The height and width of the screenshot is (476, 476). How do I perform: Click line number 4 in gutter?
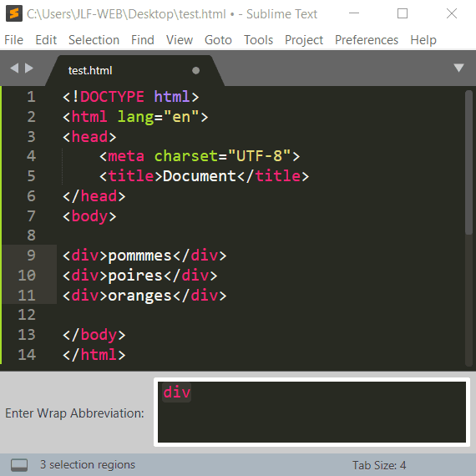31,156
